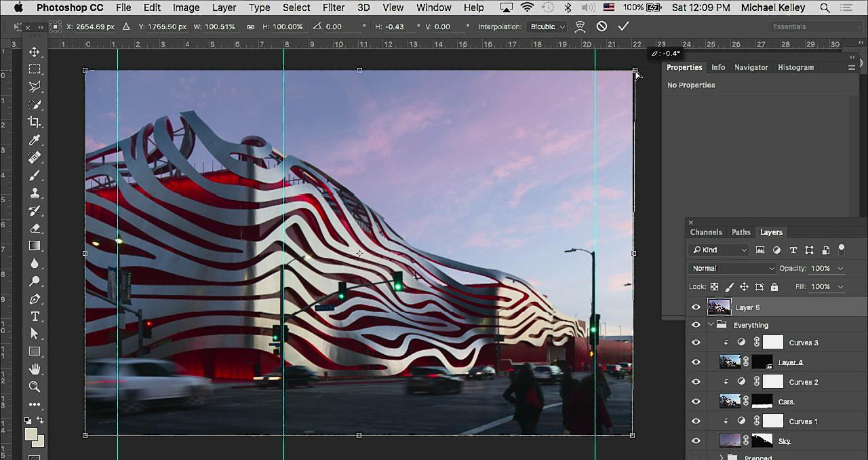
Task: Open the Kind filter dropdown
Action: [x=719, y=250]
